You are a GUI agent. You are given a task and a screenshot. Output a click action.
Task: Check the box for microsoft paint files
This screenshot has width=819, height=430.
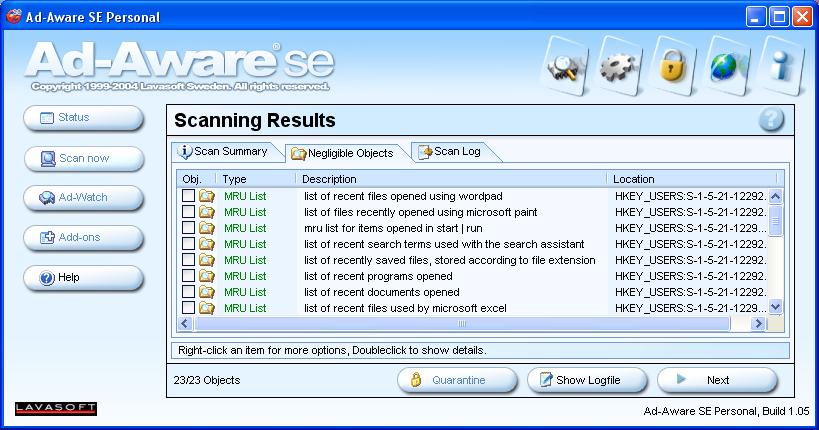point(189,212)
